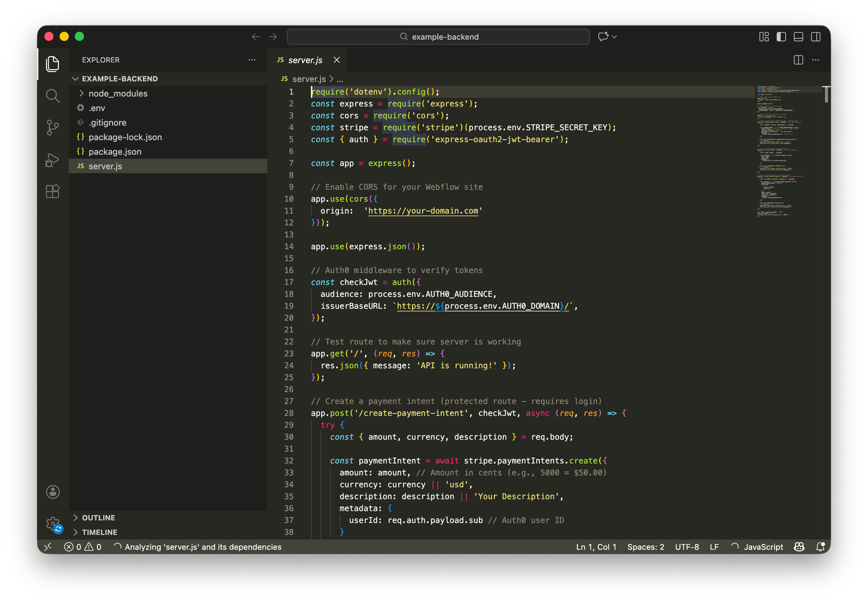Toggle the bottom panel visibility
The height and width of the screenshot is (603, 868).
pos(798,37)
